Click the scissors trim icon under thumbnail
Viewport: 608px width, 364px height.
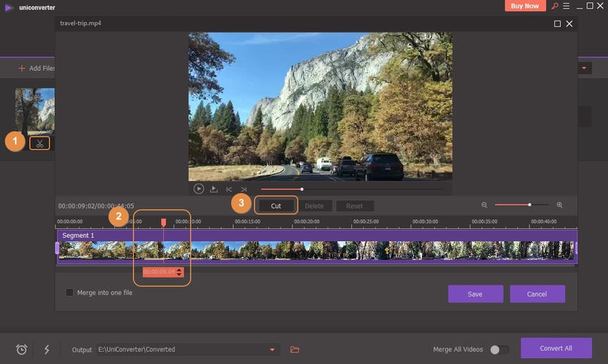pos(40,143)
